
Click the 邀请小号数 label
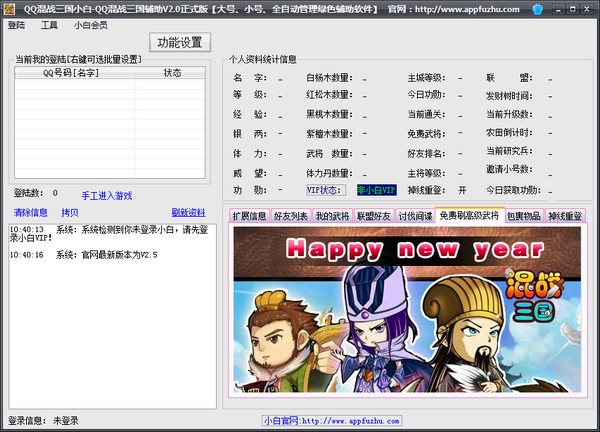[509, 169]
